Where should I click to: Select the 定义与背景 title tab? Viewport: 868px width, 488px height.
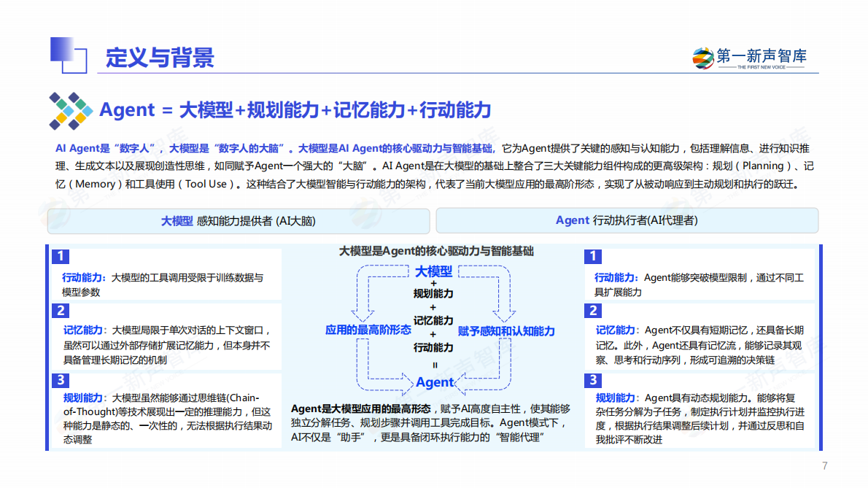tap(160, 57)
